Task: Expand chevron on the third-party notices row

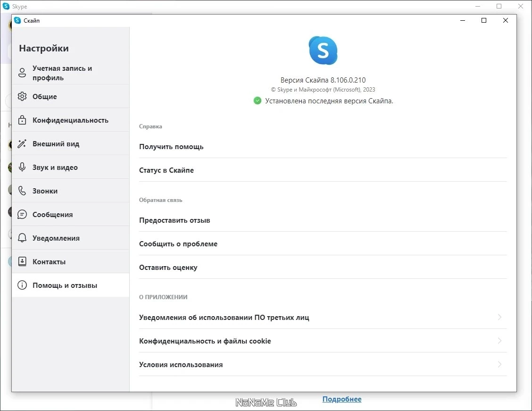Action: coord(499,317)
